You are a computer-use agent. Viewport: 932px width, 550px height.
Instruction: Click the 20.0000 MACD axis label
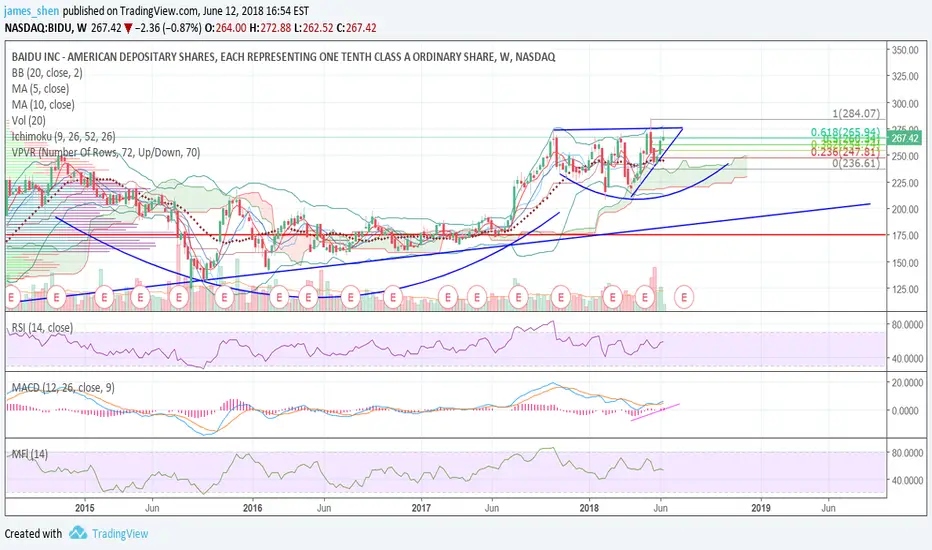[906, 383]
